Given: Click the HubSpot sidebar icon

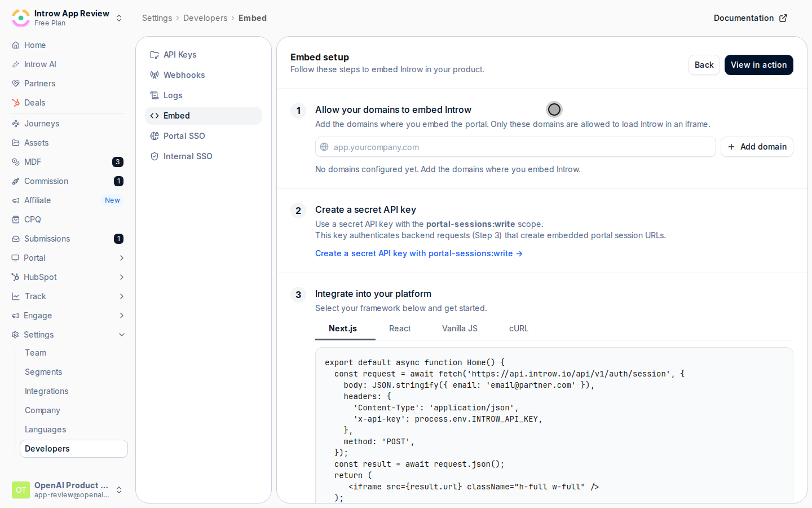Looking at the screenshot, I should [15, 277].
